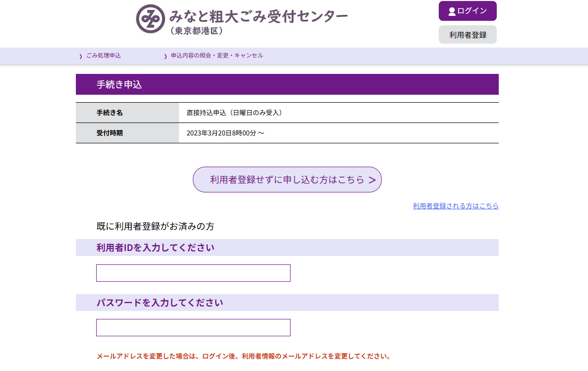
Task: Focus the 利用者ID input field
Action: pos(193,273)
